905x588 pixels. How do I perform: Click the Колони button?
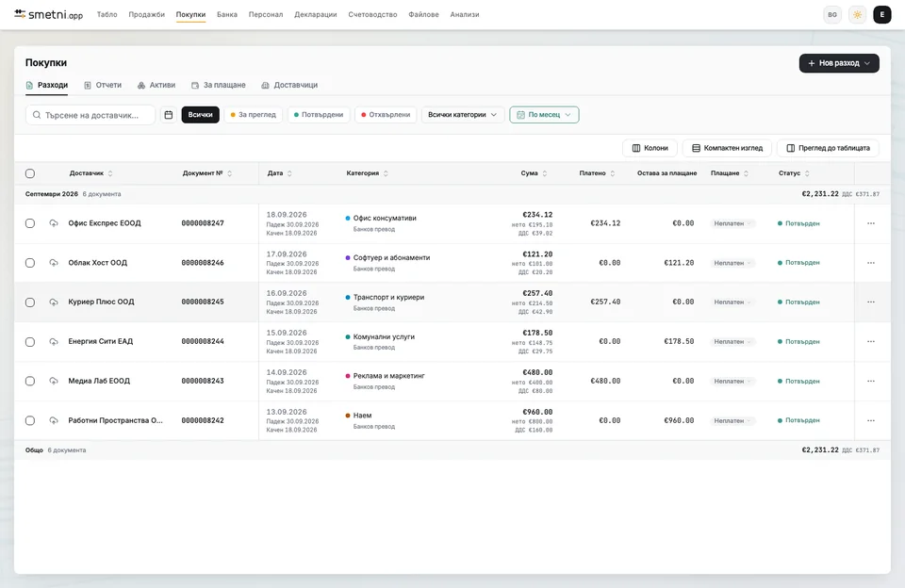coord(650,148)
